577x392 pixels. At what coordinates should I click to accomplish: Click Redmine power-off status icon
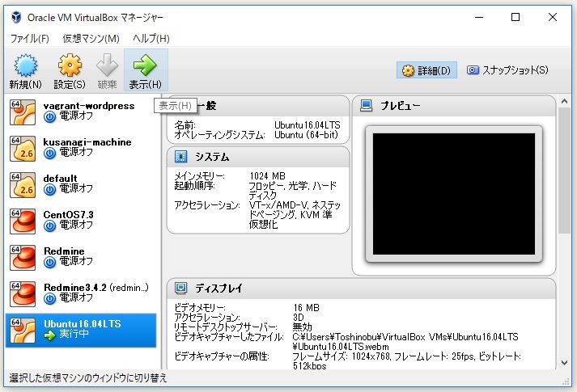(49, 263)
